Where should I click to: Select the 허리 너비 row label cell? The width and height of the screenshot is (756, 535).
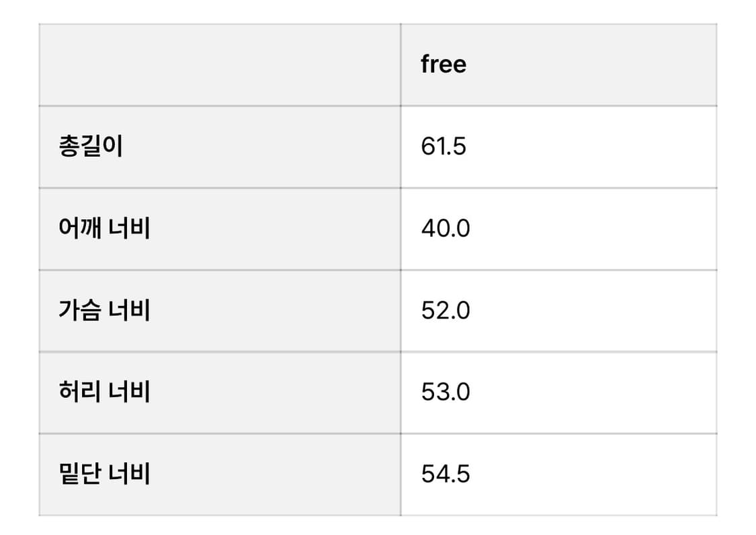coord(104,392)
